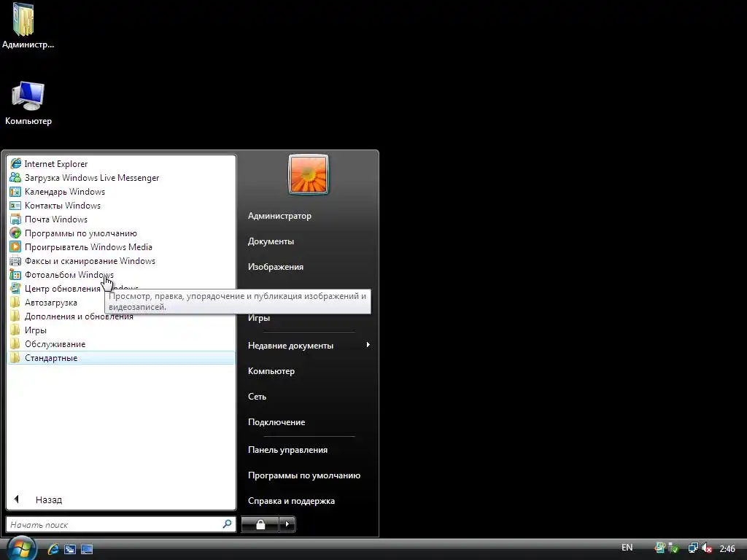Select the Администратор desktop folder icon
Image resolution: width=747 pixels, height=560 pixels.
coord(28,26)
